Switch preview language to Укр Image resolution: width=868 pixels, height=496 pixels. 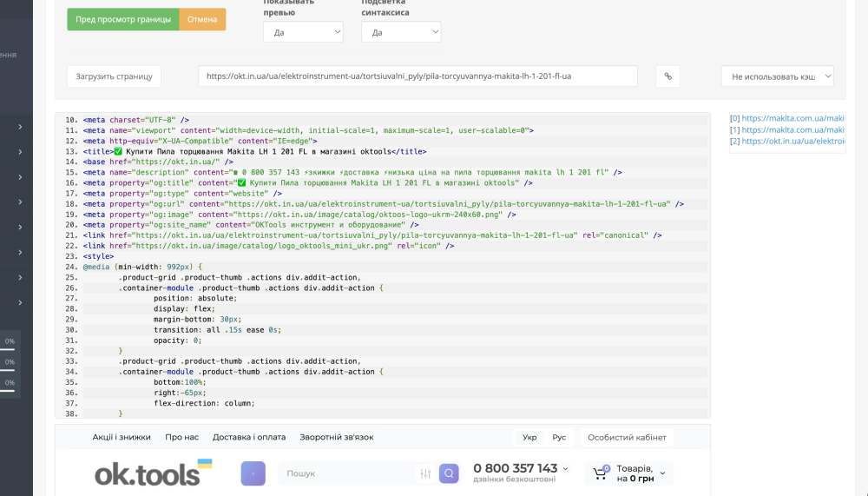(x=529, y=437)
